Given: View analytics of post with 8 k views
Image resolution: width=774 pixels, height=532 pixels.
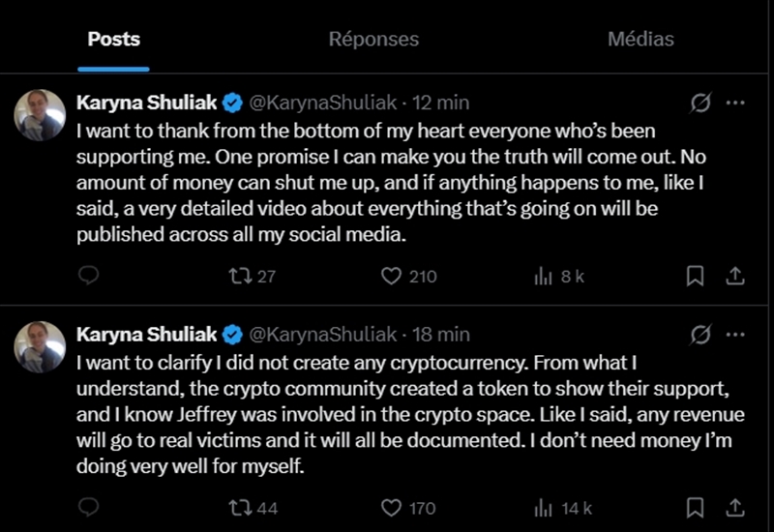Looking at the screenshot, I should [x=543, y=277].
